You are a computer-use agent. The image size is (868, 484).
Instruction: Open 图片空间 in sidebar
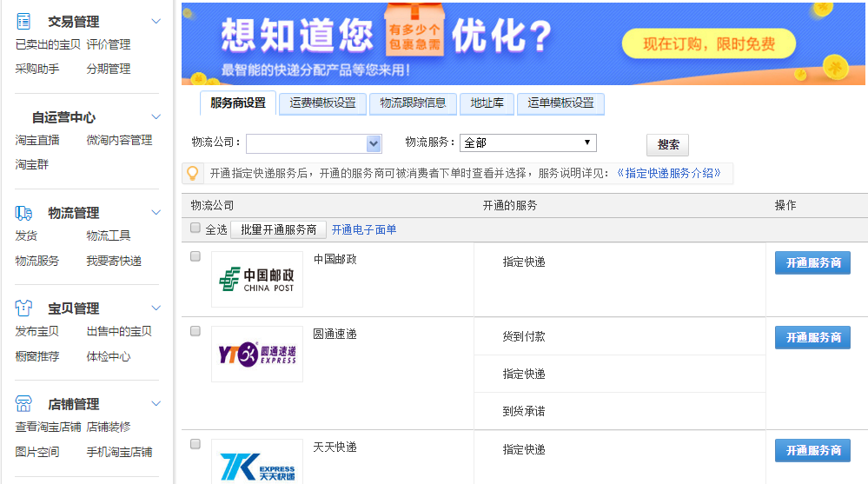(37, 453)
